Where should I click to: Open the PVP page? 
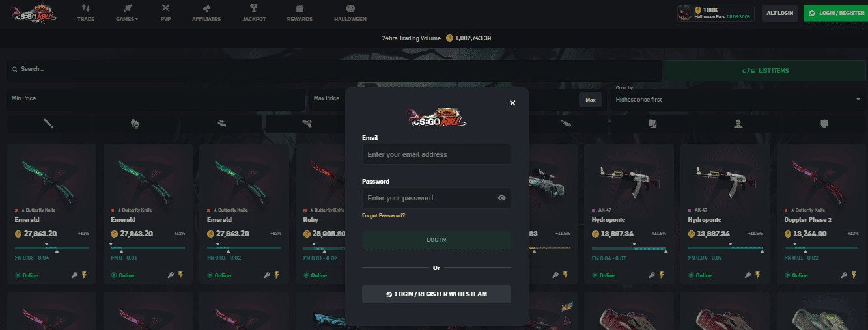point(165,12)
